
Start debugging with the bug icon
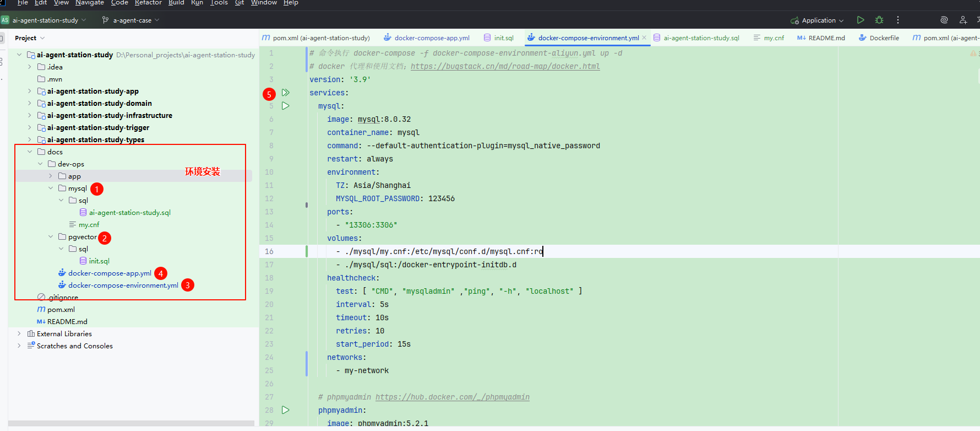point(879,20)
